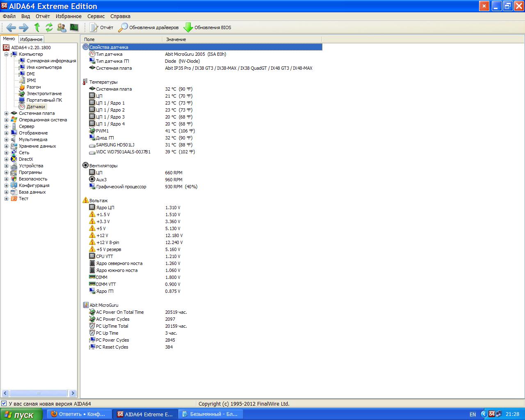Expand the Сервер tree node
525x420 pixels.
coord(6,126)
